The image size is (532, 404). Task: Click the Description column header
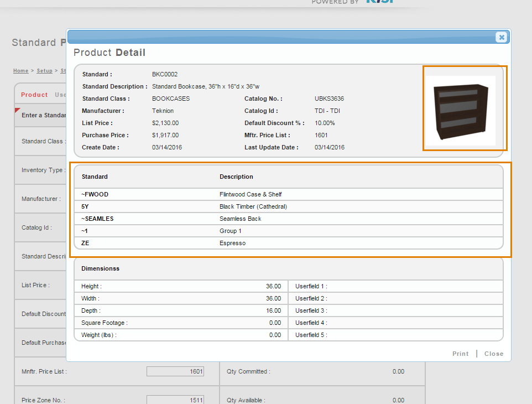236,177
